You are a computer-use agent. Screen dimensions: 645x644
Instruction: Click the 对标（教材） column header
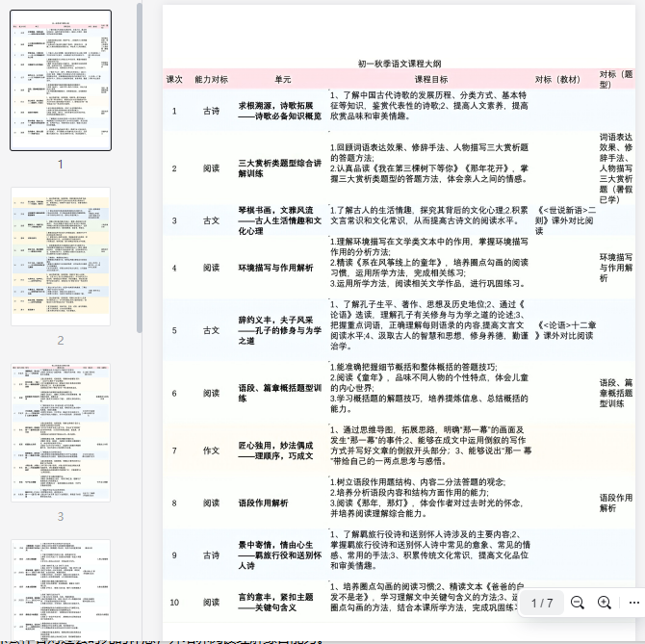557,79
